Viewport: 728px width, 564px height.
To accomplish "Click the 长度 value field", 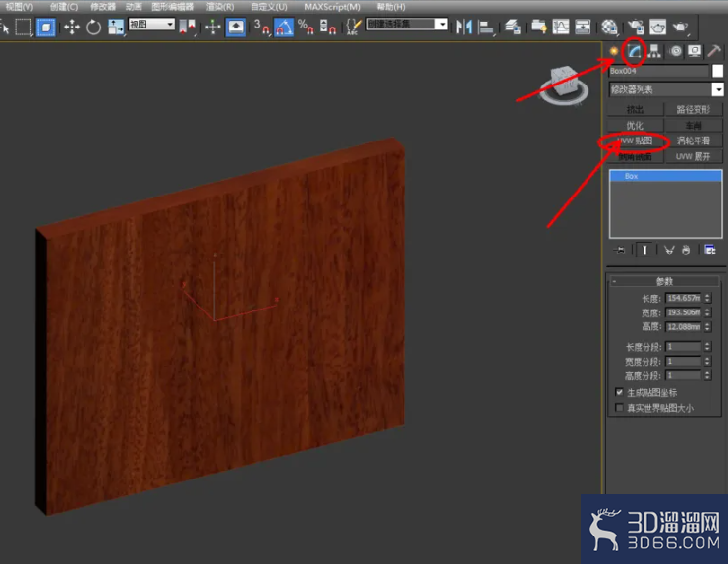I will [x=684, y=298].
